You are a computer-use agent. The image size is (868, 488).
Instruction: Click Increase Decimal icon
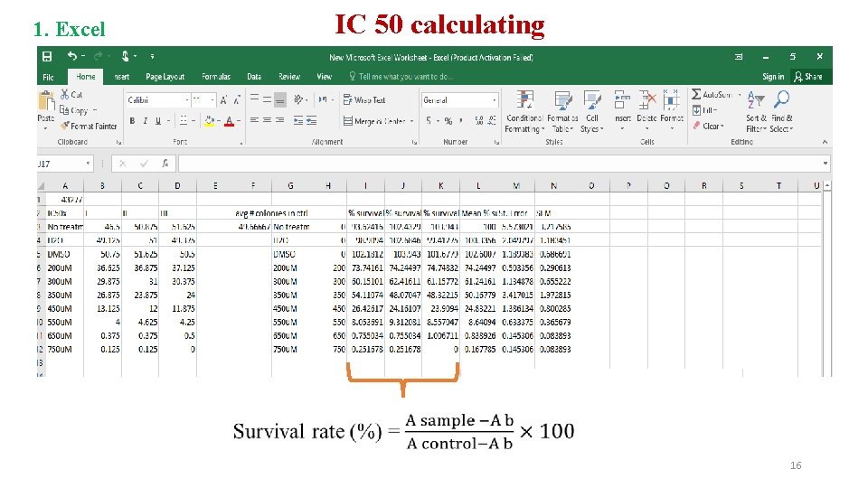[479, 120]
